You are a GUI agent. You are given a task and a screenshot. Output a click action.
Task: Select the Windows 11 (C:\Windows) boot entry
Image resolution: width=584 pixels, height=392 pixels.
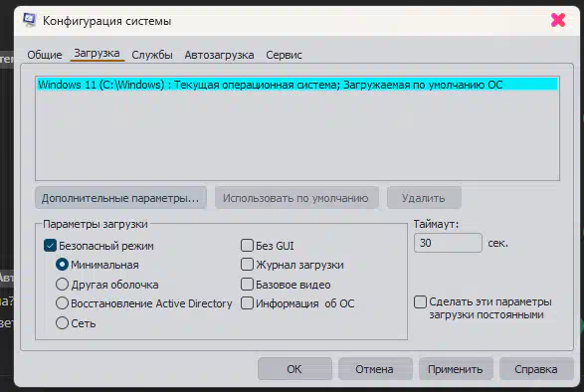[x=297, y=85]
